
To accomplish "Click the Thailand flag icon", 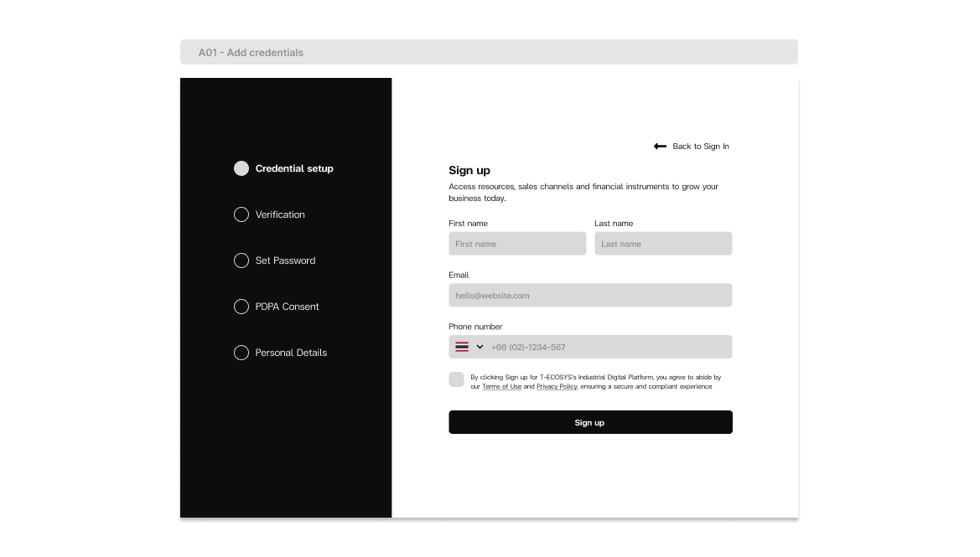I will (x=462, y=347).
